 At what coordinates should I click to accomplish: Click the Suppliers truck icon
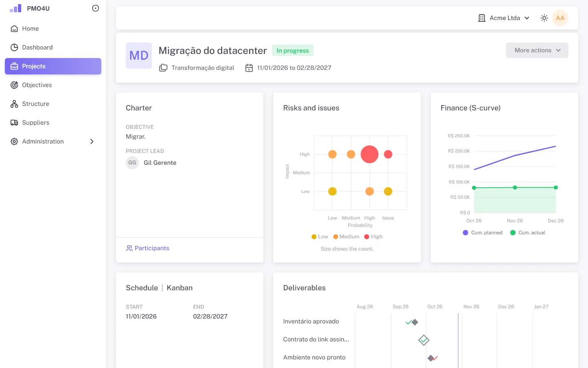point(14,123)
